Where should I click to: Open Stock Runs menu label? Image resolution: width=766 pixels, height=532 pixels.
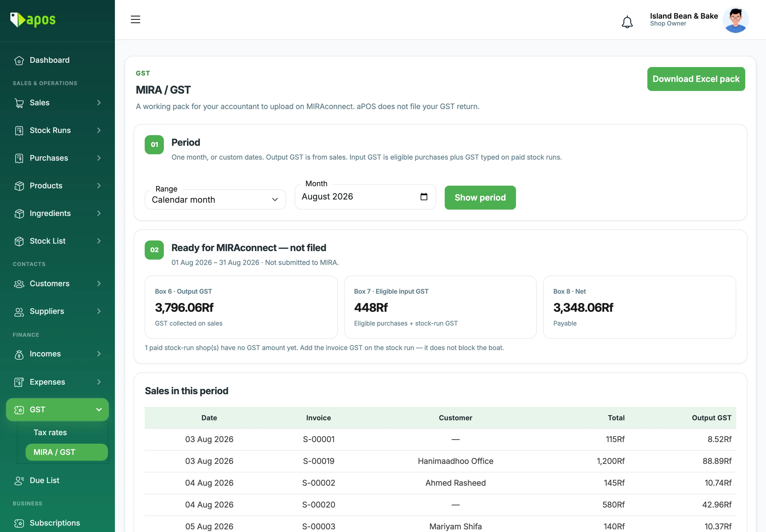pos(50,130)
